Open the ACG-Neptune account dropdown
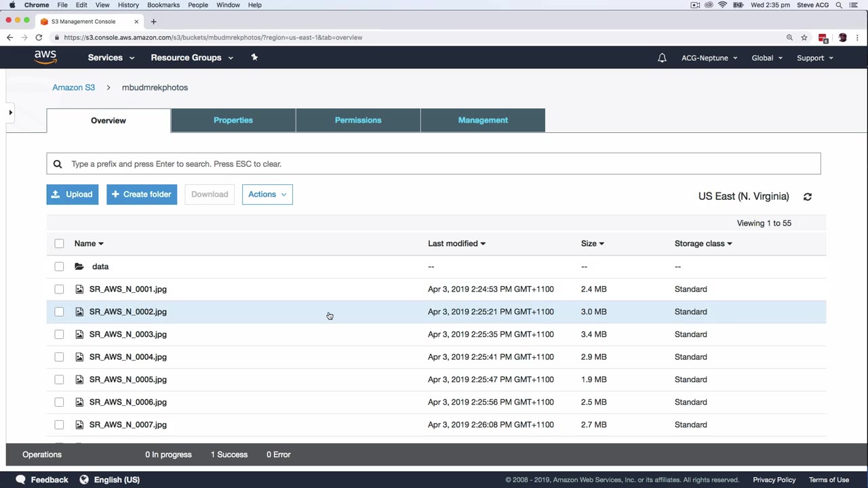Screen dimensions: 868x488 [709, 58]
